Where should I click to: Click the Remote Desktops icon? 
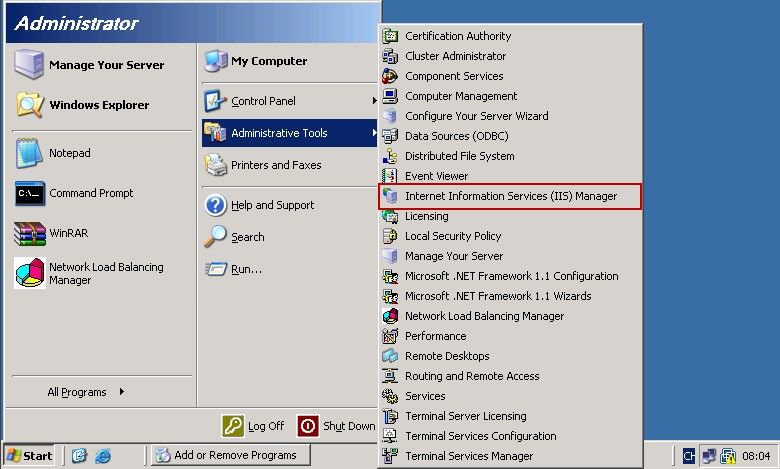click(x=390, y=356)
